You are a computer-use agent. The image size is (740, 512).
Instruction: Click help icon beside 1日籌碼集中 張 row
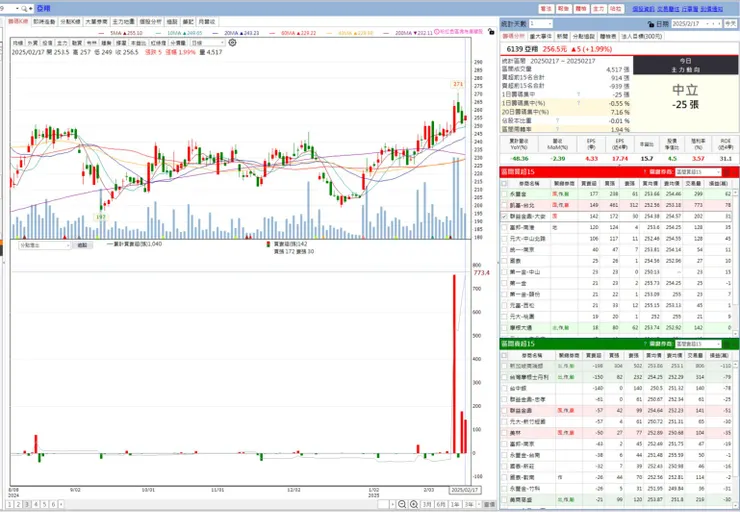point(579,94)
